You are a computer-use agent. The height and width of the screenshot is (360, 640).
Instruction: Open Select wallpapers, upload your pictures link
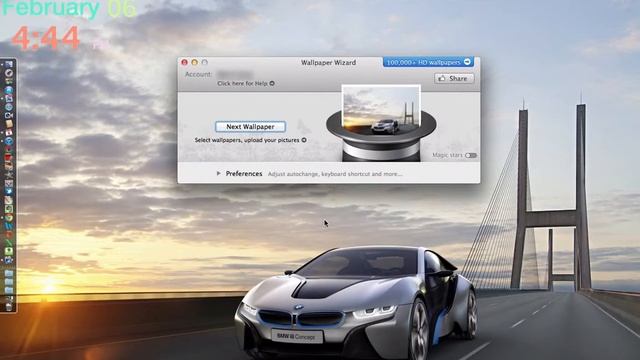250,140
